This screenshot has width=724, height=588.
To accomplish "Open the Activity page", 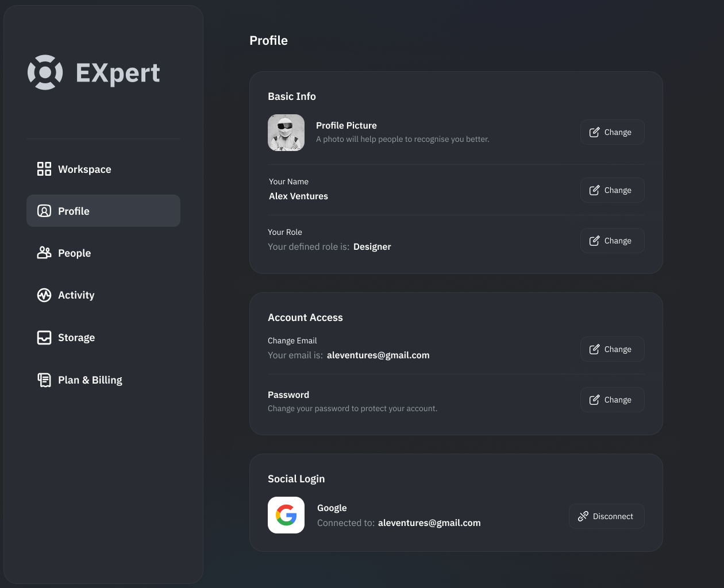I will coord(76,295).
